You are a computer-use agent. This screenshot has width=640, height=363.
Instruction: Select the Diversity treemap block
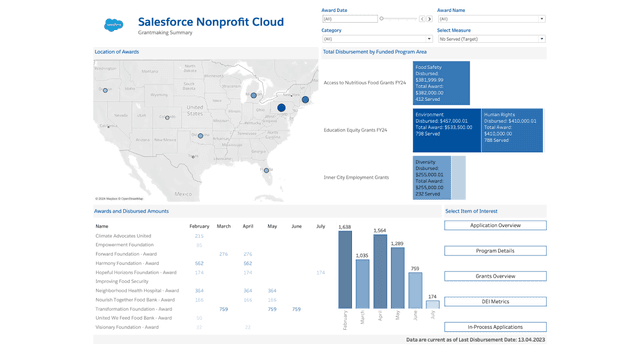432,178
